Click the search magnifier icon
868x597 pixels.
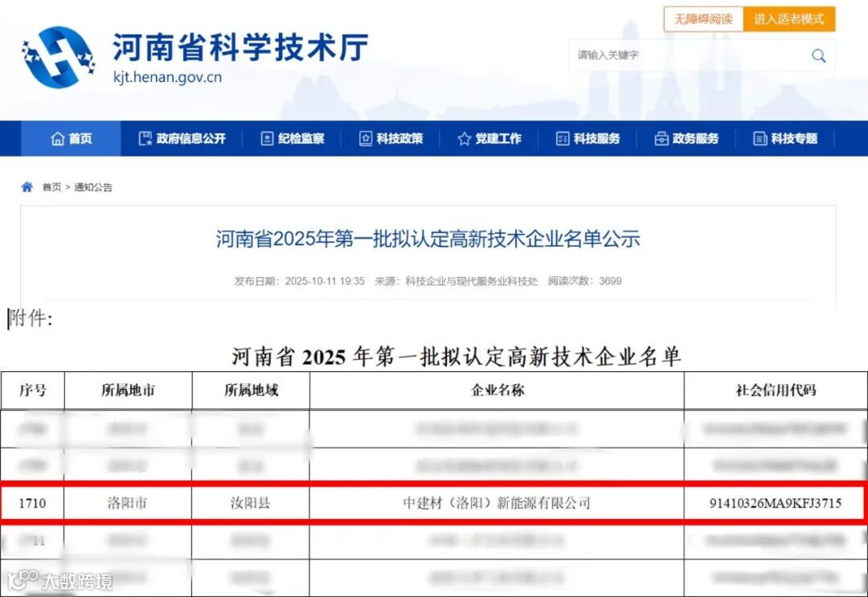818,55
